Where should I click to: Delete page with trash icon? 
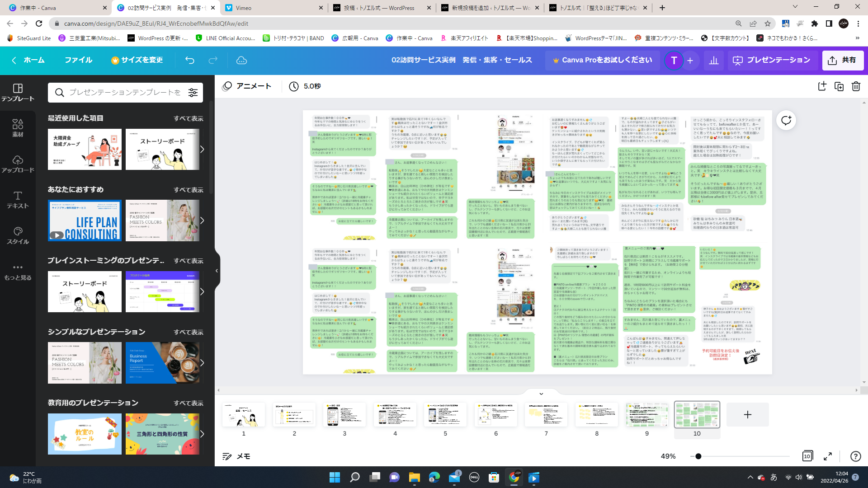pyautogui.click(x=856, y=86)
